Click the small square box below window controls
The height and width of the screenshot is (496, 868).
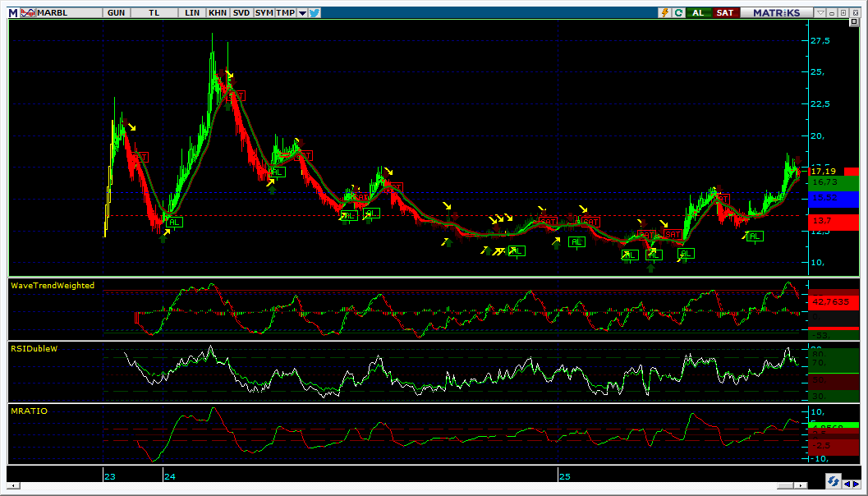(x=853, y=22)
